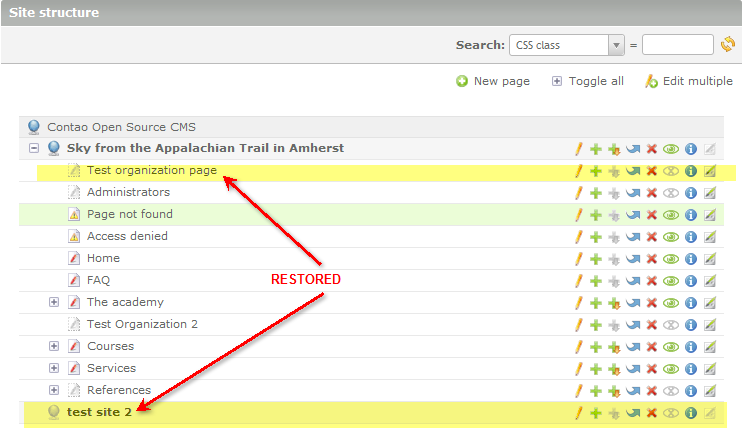
Task: Publish Administrators page via eye icon
Action: pyautogui.click(x=671, y=192)
